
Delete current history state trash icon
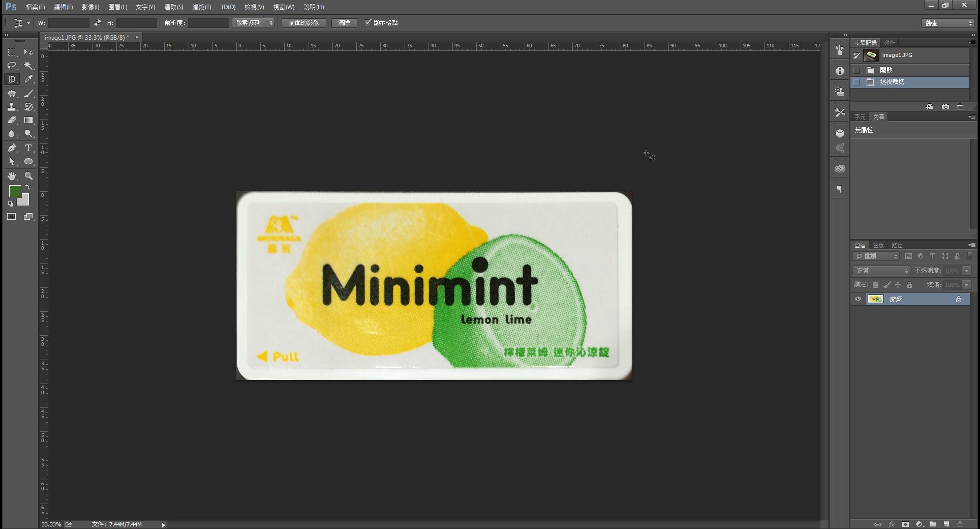[x=960, y=107]
